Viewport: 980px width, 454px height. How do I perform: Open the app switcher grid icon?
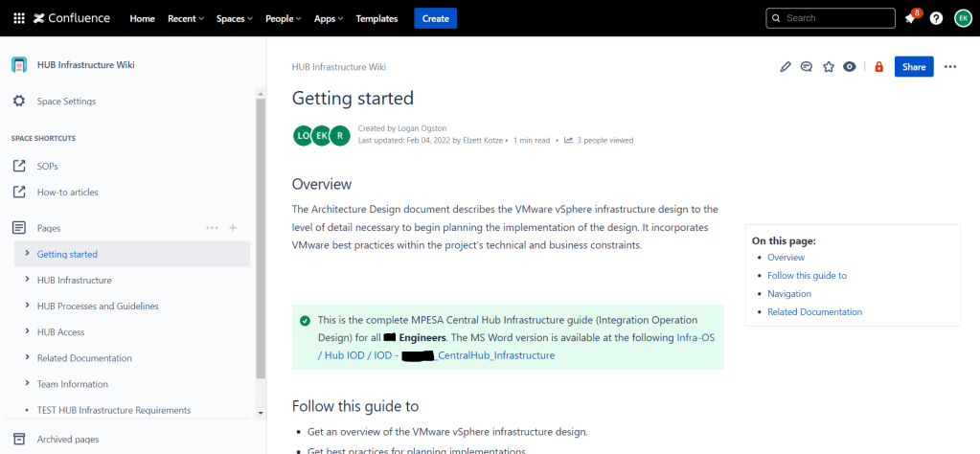coord(18,18)
